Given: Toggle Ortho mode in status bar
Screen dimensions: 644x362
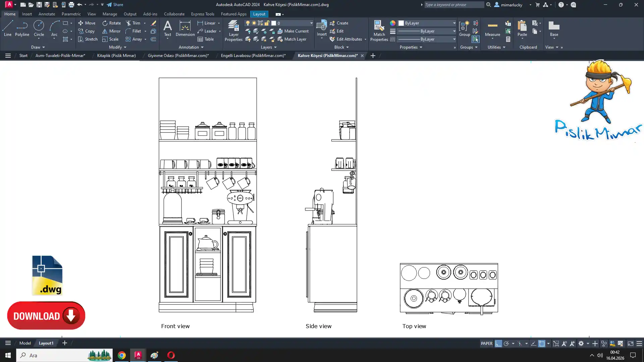Looking at the screenshot, I should (498, 344).
